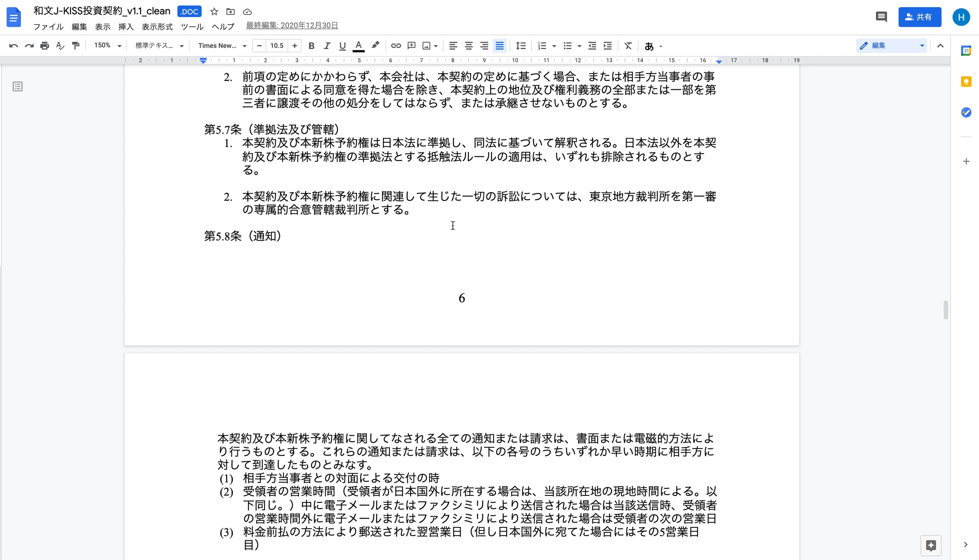
Task: Select center alignment
Action: (x=468, y=45)
